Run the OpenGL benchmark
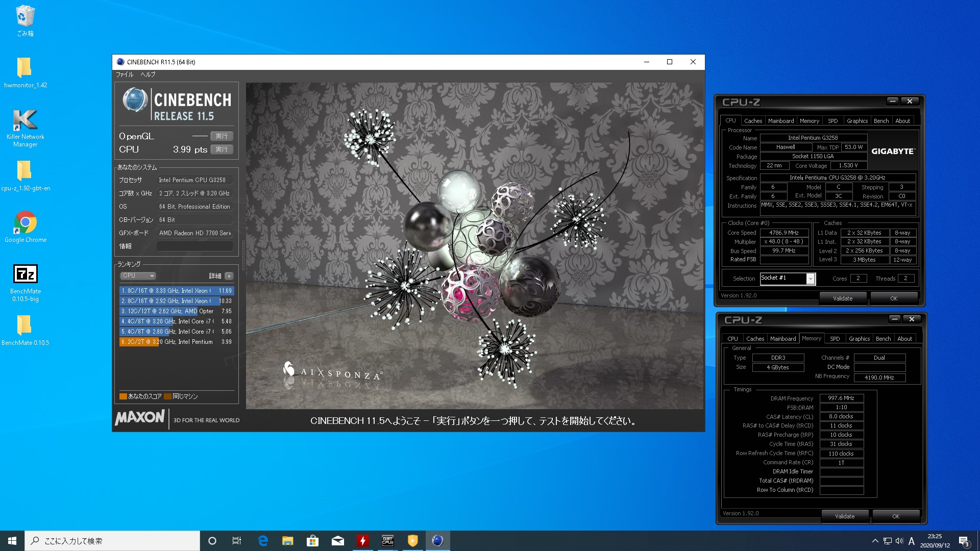The width and height of the screenshot is (980, 551). click(x=222, y=136)
